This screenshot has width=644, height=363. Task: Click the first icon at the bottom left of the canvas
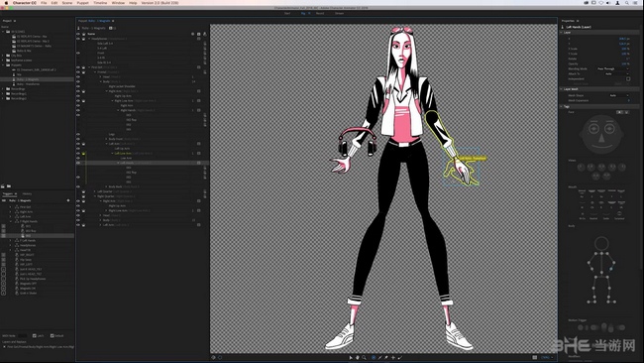pos(213,358)
